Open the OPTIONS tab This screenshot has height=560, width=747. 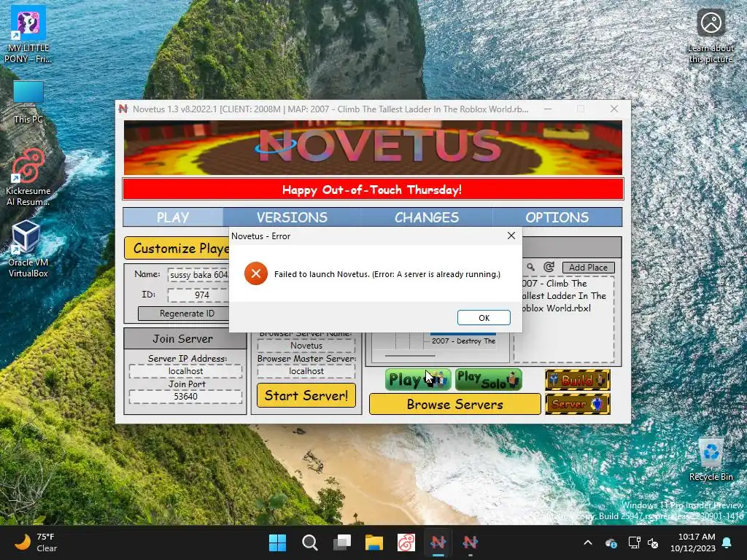[557, 217]
